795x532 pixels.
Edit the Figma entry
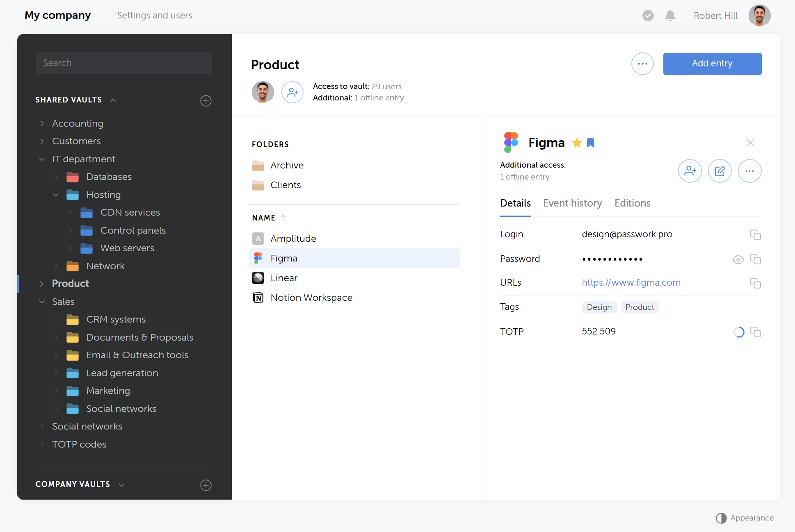click(x=720, y=171)
